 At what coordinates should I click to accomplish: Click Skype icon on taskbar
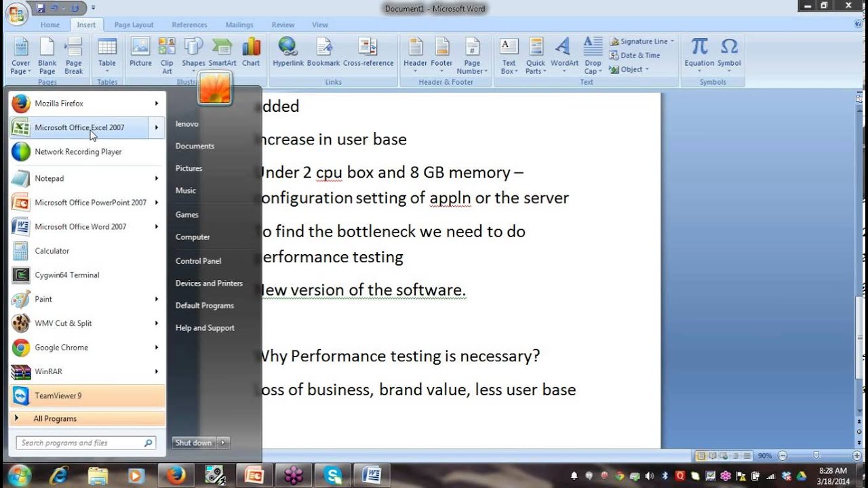332,475
